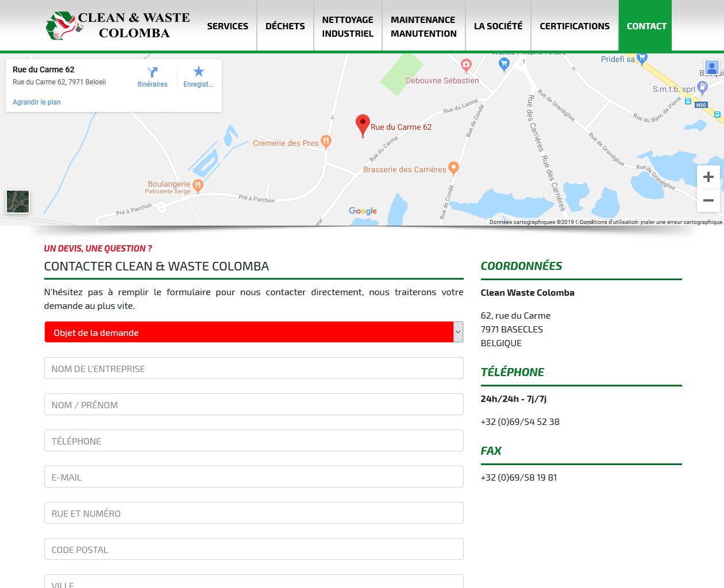Open the Objet de la demande dropdown
Image resolution: width=724 pixels, height=588 pixels.
(253, 332)
